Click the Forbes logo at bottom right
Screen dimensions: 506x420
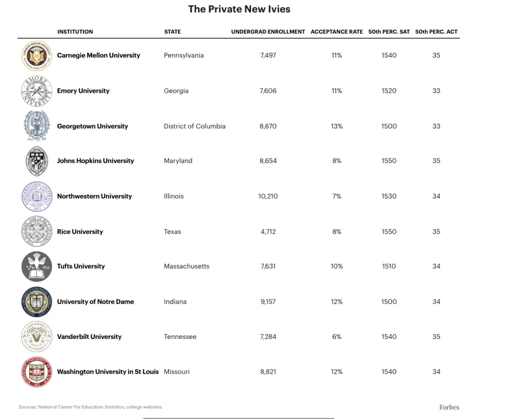tap(449, 407)
